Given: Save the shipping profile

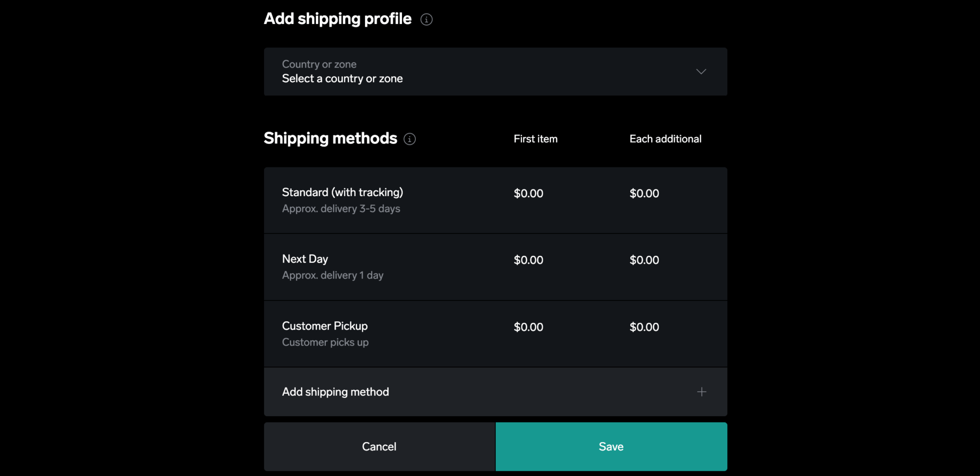Looking at the screenshot, I should [x=611, y=446].
